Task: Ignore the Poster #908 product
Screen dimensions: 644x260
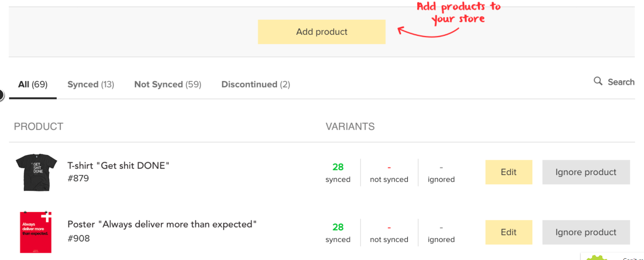Action: click(586, 232)
